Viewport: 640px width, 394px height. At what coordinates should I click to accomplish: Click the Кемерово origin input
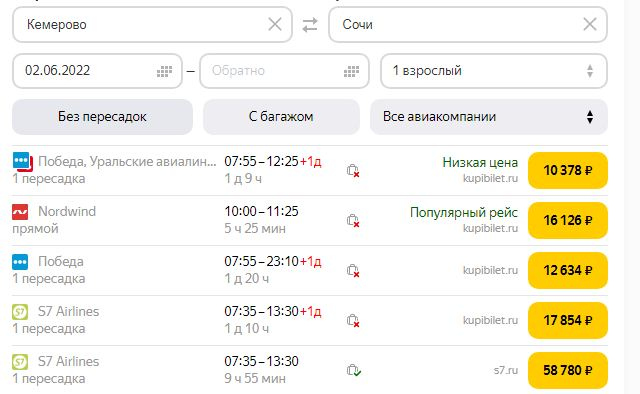coord(152,24)
